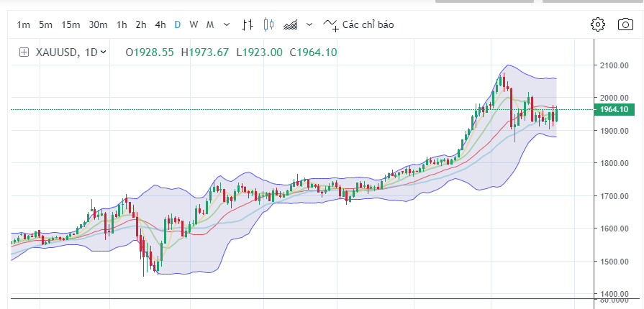
Task: Select the candlestick chart style icon
Action: (x=269, y=24)
